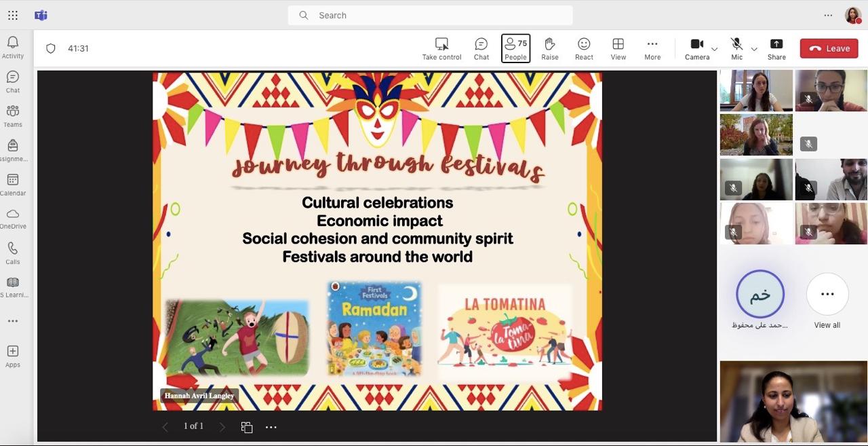Toggle the People participants panel
This screenshot has height=446, width=868.
515,48
